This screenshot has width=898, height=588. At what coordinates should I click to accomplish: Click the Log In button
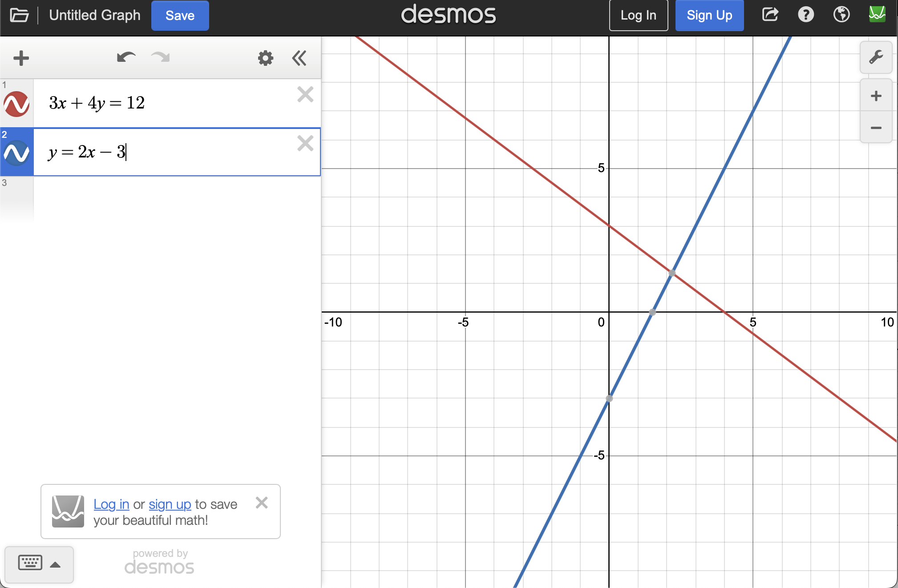pos(638,16)
